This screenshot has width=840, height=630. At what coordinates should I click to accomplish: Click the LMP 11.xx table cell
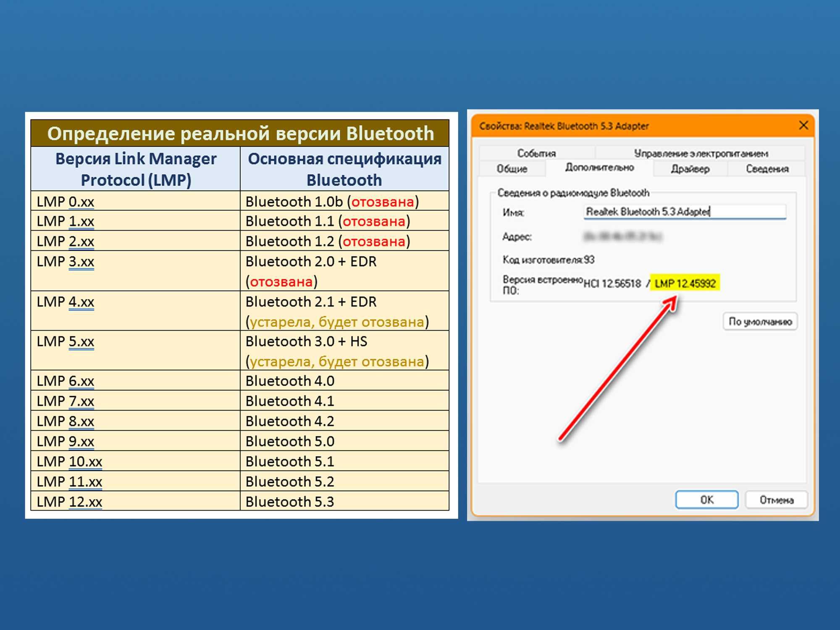tap(135, 481)
